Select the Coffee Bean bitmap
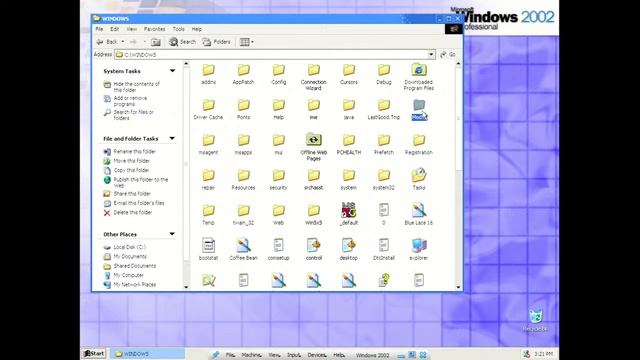The height and width of the screenshot is (360, 640). (x=243, y=249)
